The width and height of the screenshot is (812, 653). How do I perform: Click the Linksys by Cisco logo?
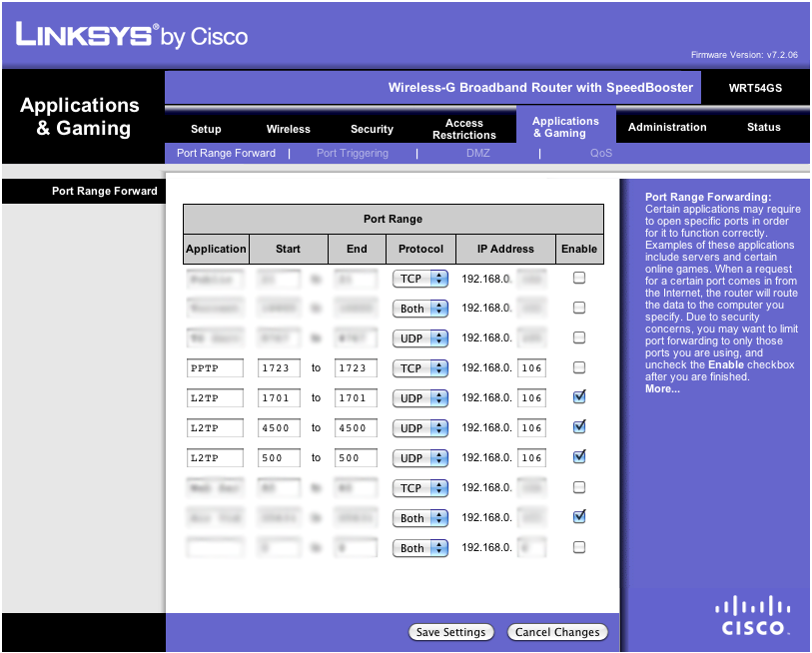(x=132, y=35)
